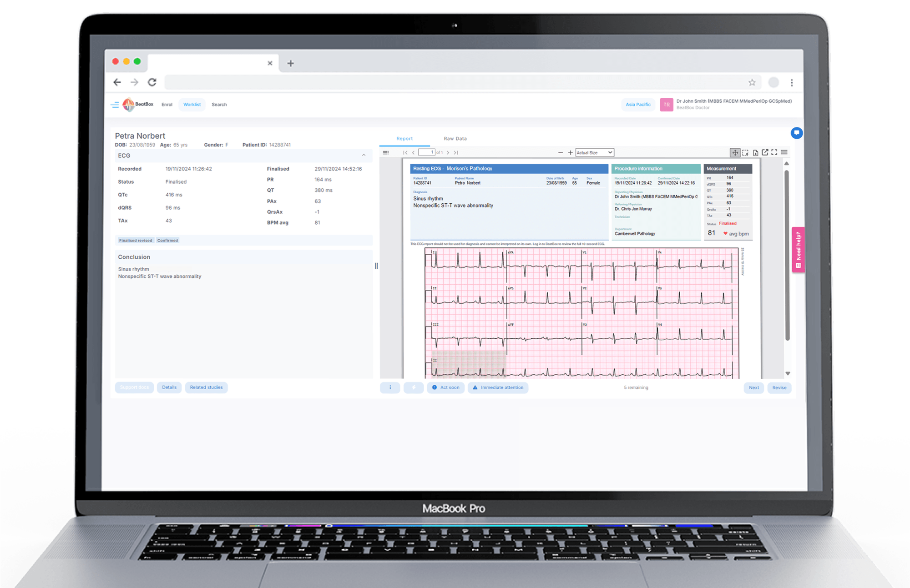Select the pan move tool
This screenshot has width=910, height=588.
(735, 153)
